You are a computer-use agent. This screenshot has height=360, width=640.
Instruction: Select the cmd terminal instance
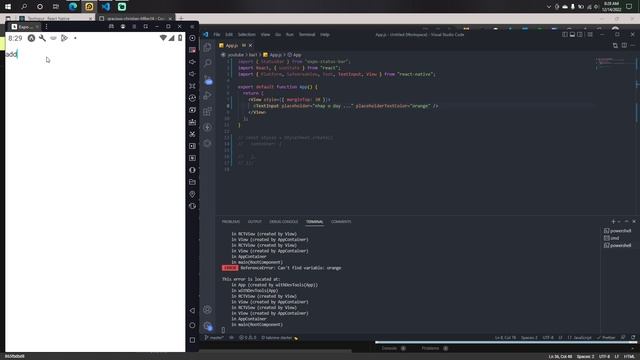611,238
